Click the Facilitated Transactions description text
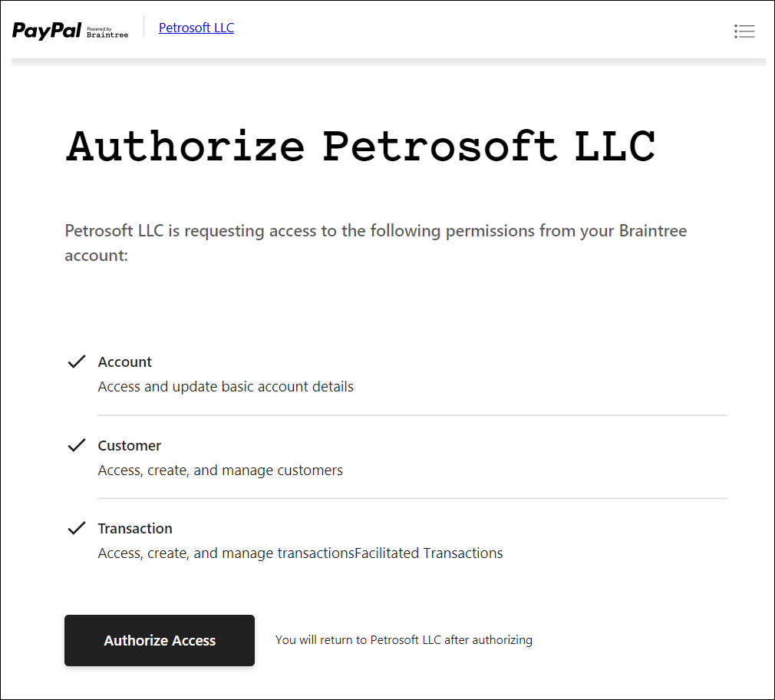The image size is (775, 700). [x=428, y=553]
